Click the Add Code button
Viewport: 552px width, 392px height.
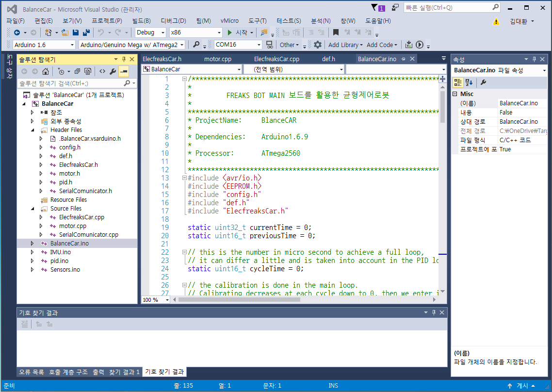pos(382,45)
